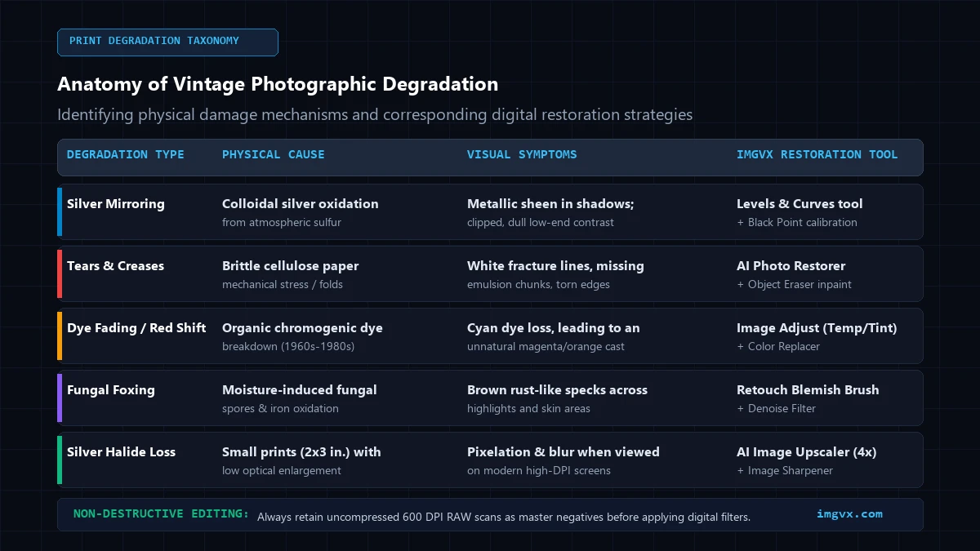The image size is (980, 551).
Task: Click "+ Denoise Filter" subtext
Action: [776, 408]
